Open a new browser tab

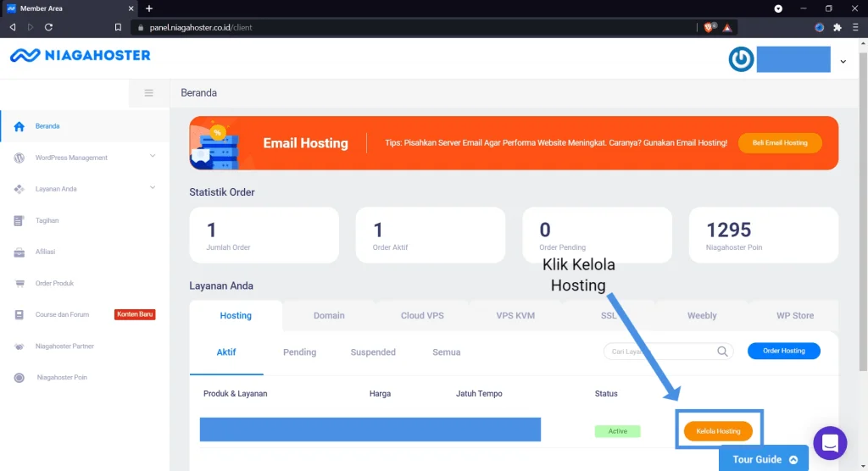(x=149, y=8)
